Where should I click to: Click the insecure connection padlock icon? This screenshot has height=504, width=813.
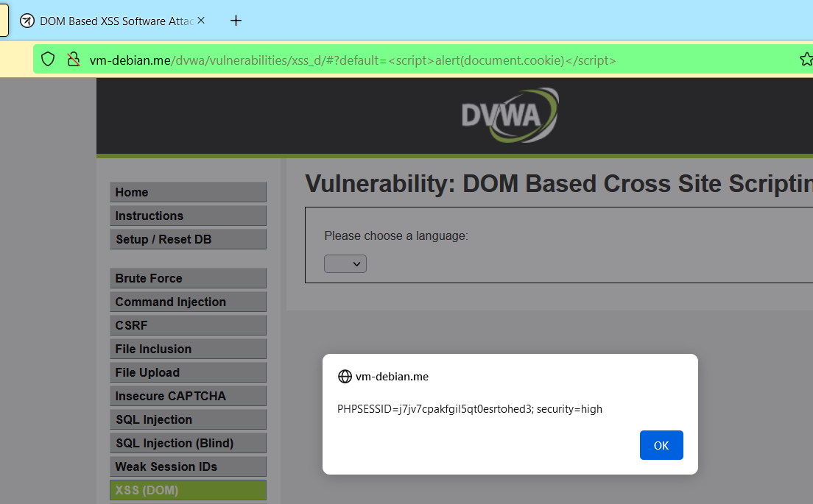(74, 60)
